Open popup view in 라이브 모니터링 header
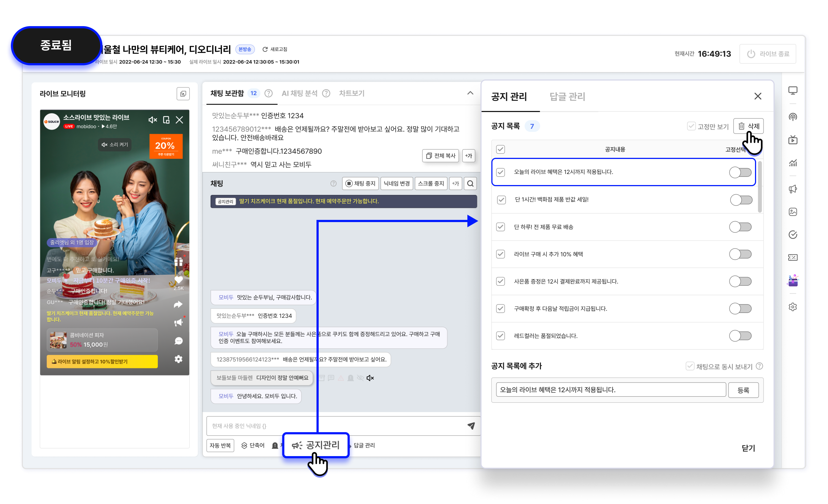 pos(183,94)
